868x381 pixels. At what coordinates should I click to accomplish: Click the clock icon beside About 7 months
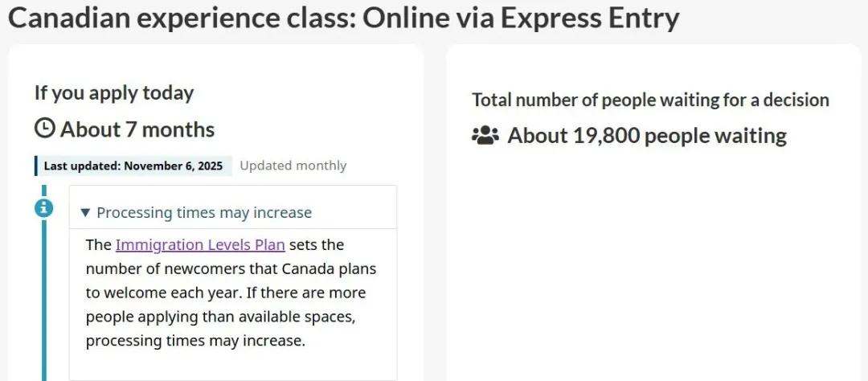click(45, 129)
